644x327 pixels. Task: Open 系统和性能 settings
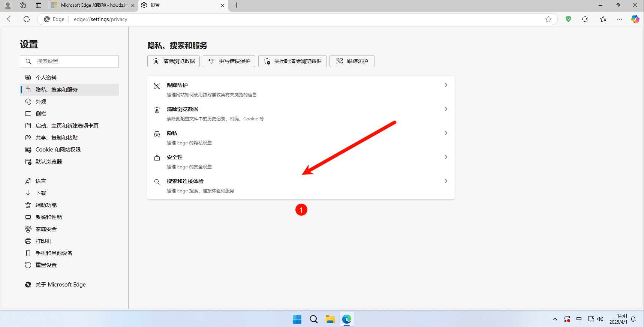pyautogui.click(x=69, y=217)
